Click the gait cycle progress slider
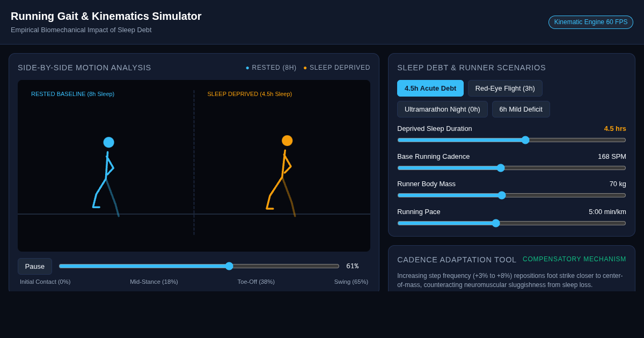Image resolution: width=644 pixels, height=338 pixels. point(199,266)
